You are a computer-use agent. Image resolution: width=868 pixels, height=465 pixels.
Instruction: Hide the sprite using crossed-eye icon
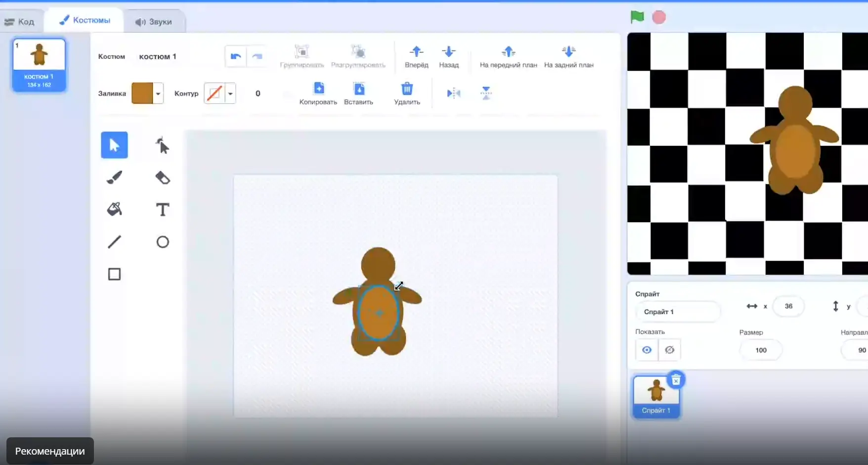pyautogui.click(x=669, y=350)
